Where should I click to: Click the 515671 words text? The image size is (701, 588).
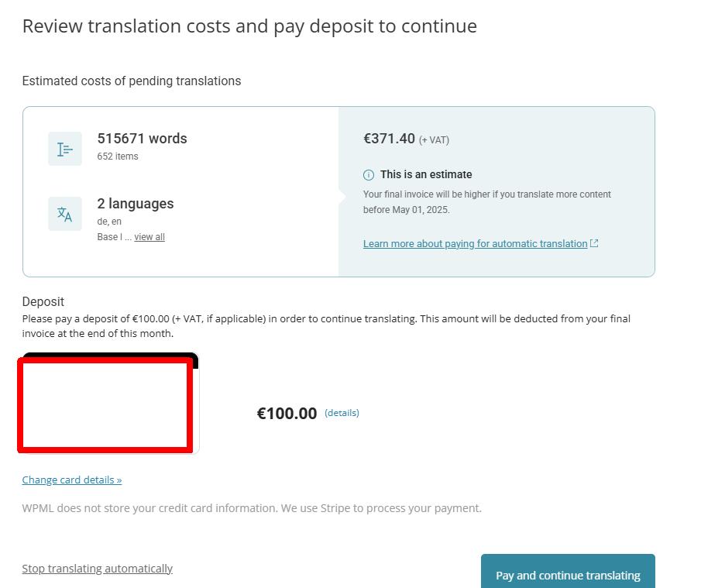(x=143, y=139)
